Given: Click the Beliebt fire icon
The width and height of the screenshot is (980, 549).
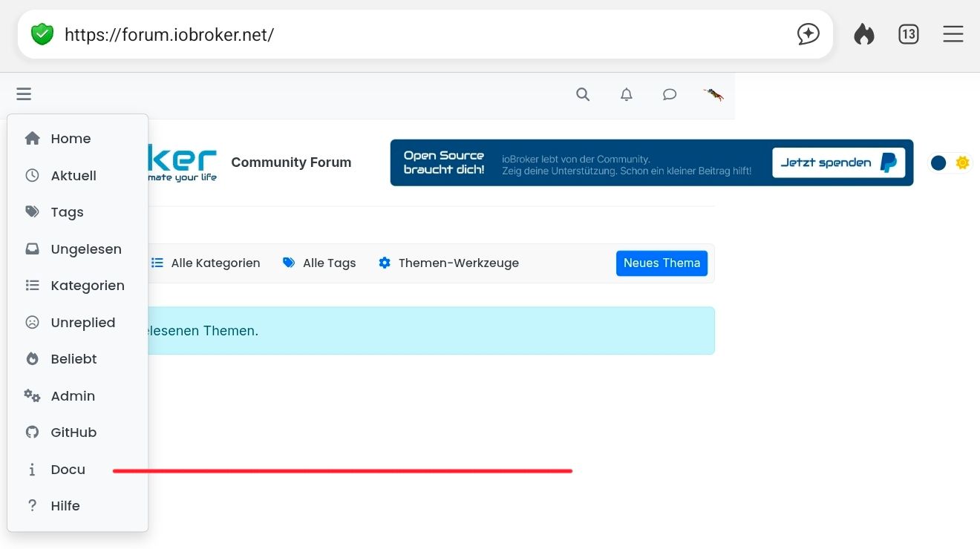Looking at the screenshot, I should (32, 359).
